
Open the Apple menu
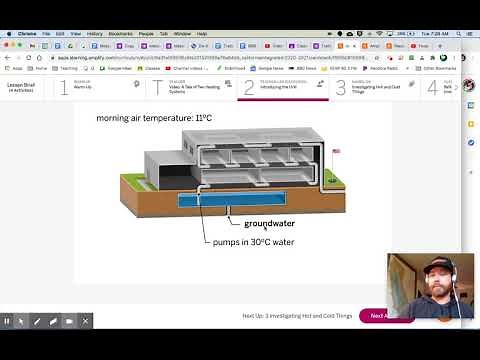[x=9, y=34]
